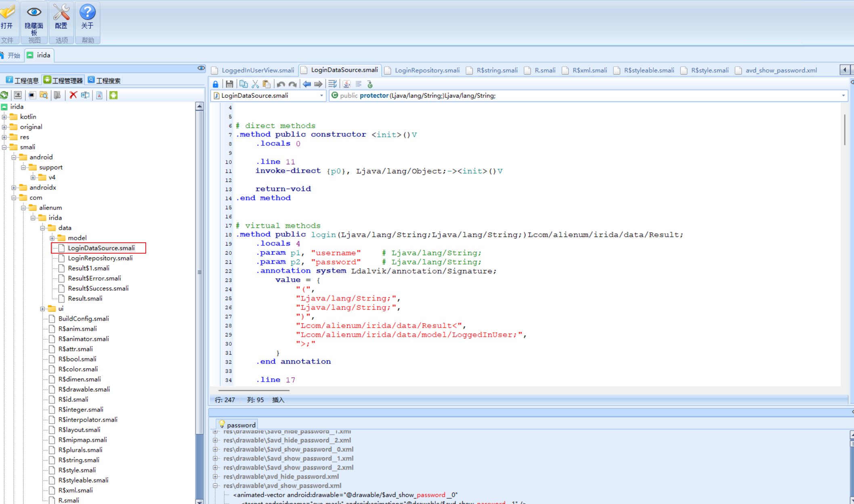The width and height of the screenshot is (854, 504).
Task: Cut using the scissors icon
Action: (x=255, y=84)
